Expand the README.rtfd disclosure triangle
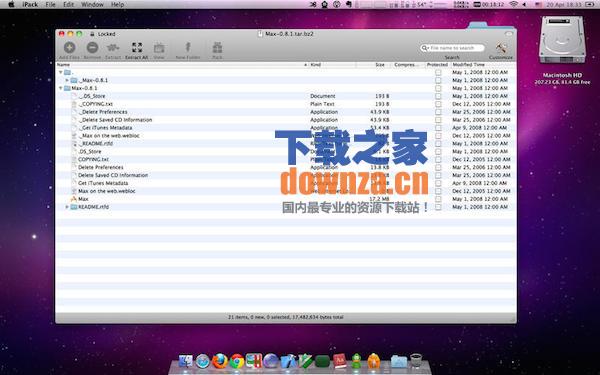 tap(67, 207)
